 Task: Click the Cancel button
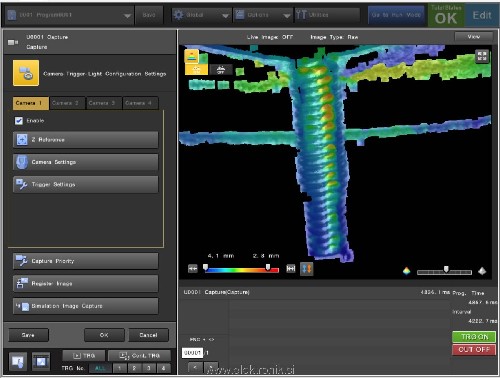click(x=149, y=335)
